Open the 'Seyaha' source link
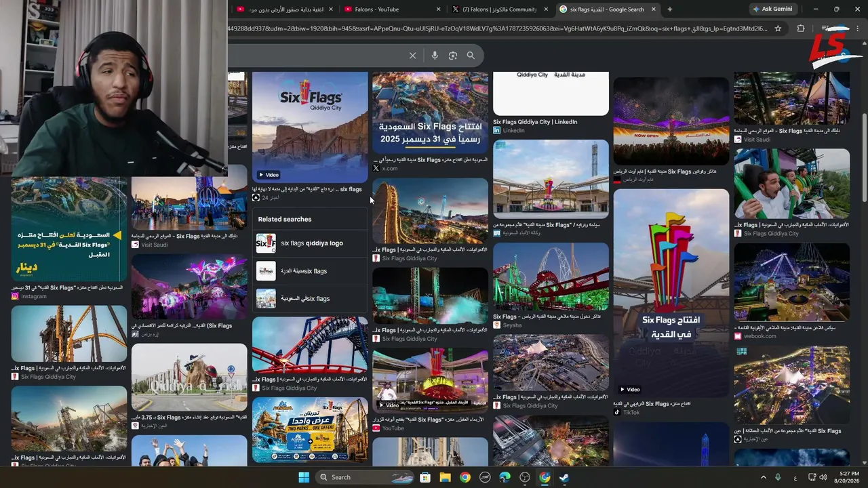The width and height of the screenshot is (868, 488). (x=512, y=325)
